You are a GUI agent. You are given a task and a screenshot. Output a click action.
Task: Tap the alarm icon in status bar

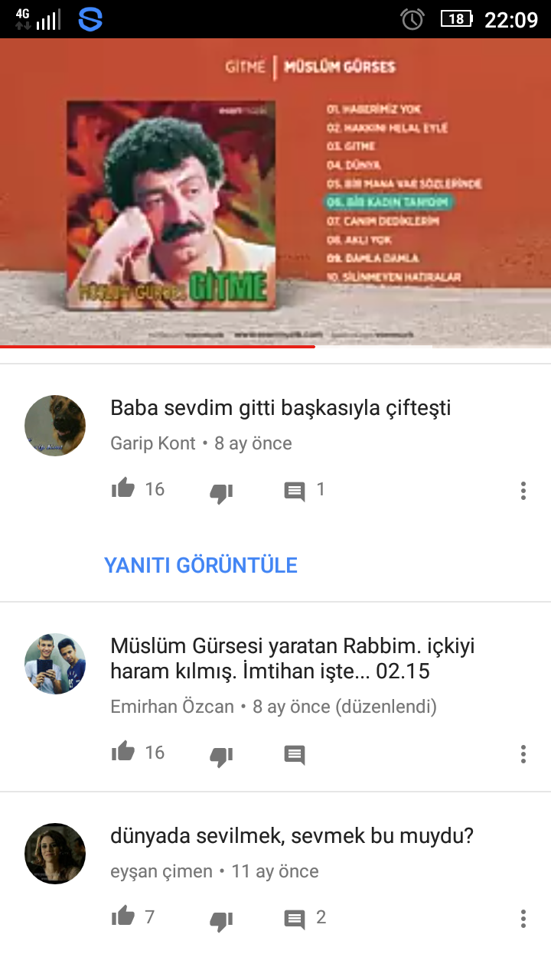pyautogui.click(x=412, y=19)
